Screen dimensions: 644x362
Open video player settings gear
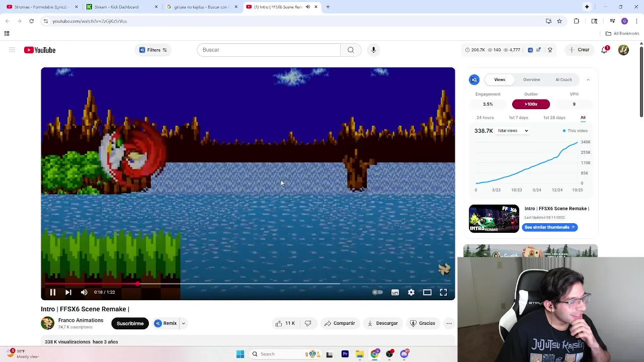pos(411,292)
